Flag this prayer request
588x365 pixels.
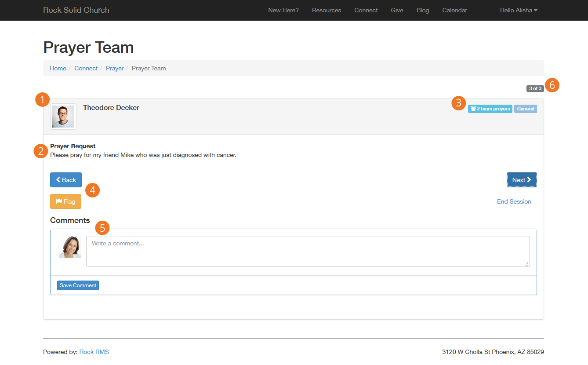point(66,201)
